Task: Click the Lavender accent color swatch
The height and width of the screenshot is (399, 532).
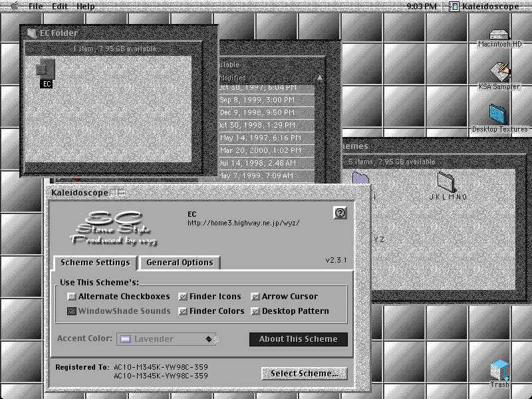Action: coord(126,339)
